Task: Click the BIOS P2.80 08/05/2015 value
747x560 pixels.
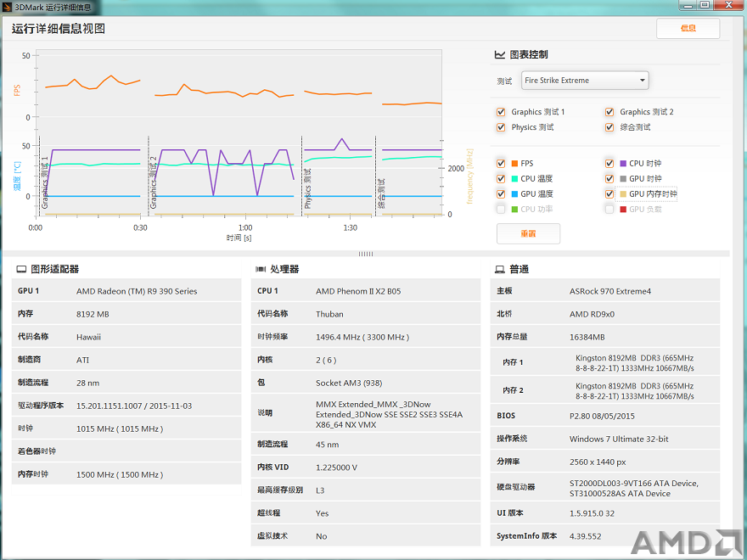Action: click(x=602, y=417)
